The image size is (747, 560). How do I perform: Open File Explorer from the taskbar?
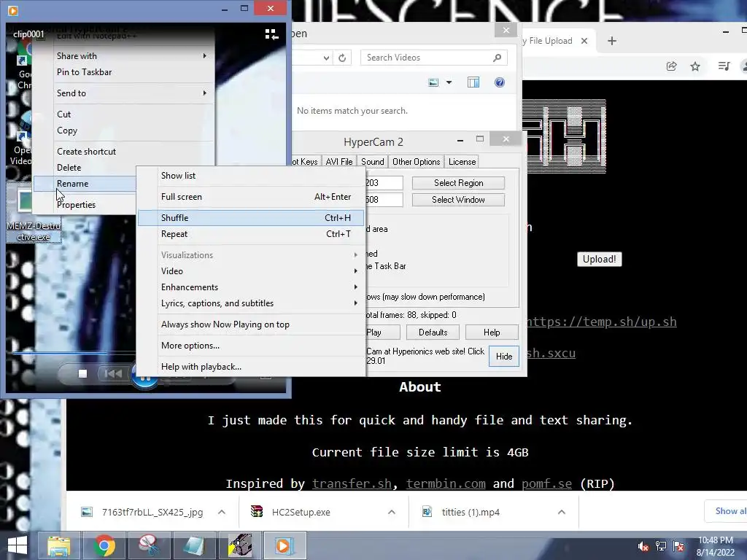[58, 545]
